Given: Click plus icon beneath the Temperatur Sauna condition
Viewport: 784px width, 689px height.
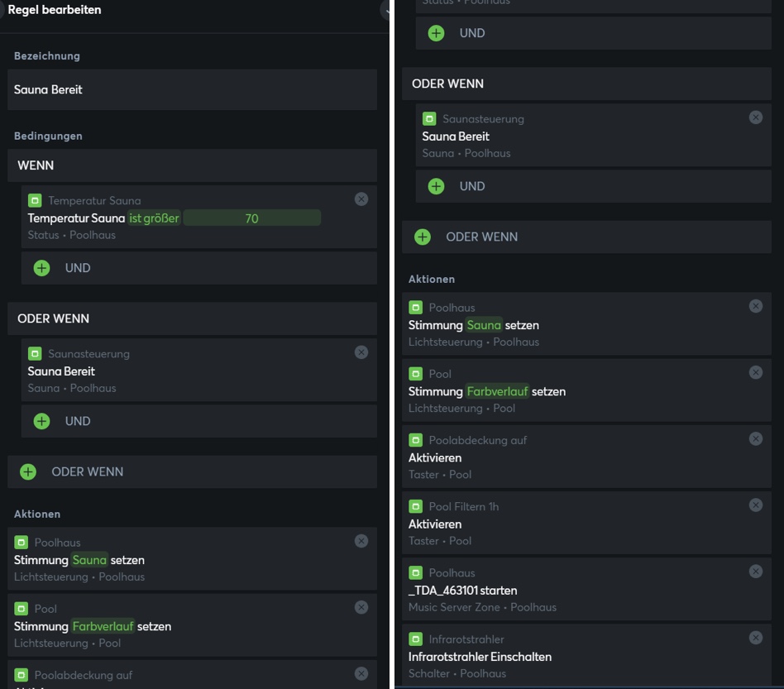Looking at the screenshot, I should [41, 268].
